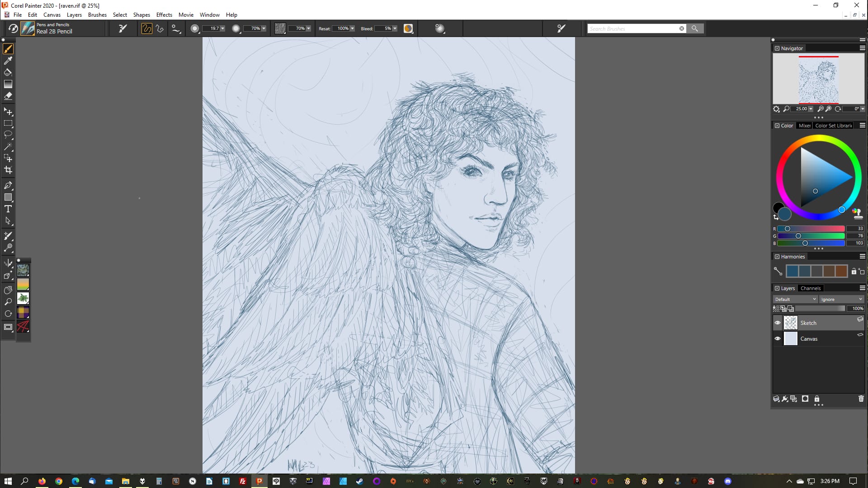Viewport: 868px width, 488px height.
Task: Open the Mixer tab
Action: pyautogui.click(x=804, y=126)
